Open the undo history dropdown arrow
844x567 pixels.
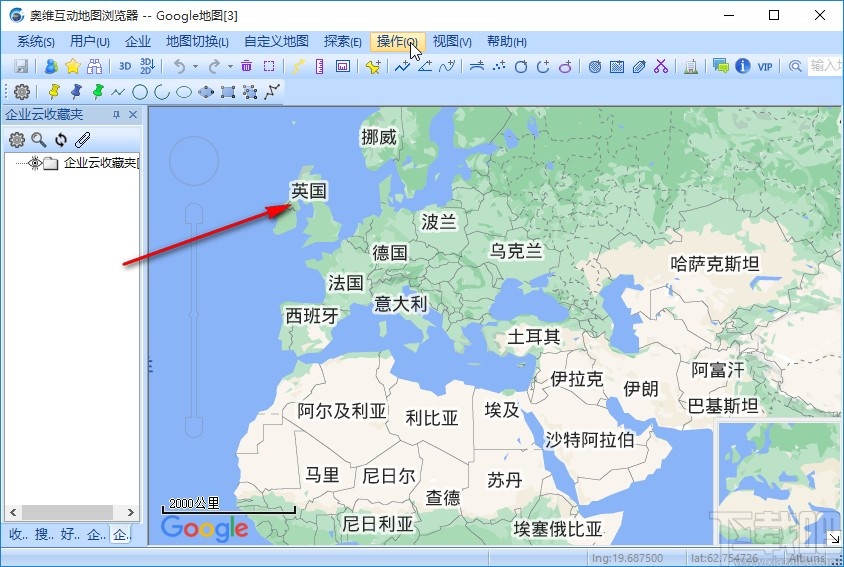195,66
